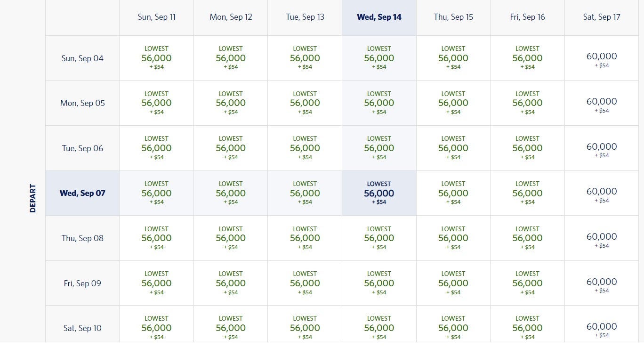Choose the highlighted Sep 07 to Sep 14 fare

pyautogui.click(x=379, y=193)
